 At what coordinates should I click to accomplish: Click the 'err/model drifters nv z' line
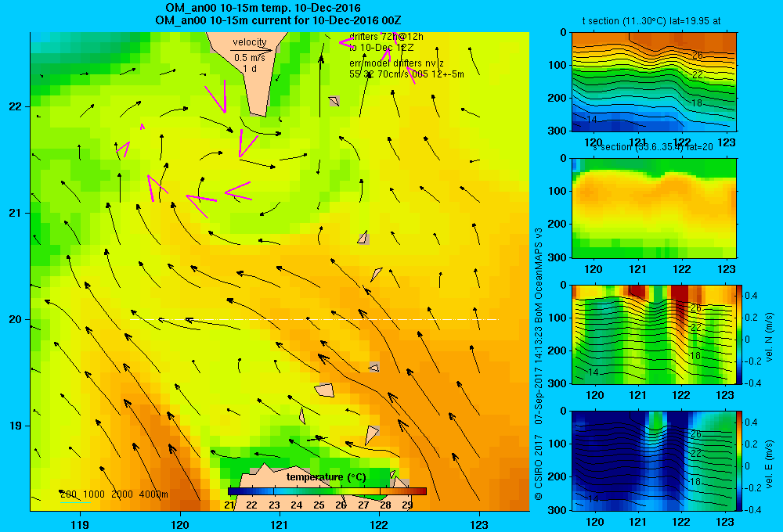point(396,63)
